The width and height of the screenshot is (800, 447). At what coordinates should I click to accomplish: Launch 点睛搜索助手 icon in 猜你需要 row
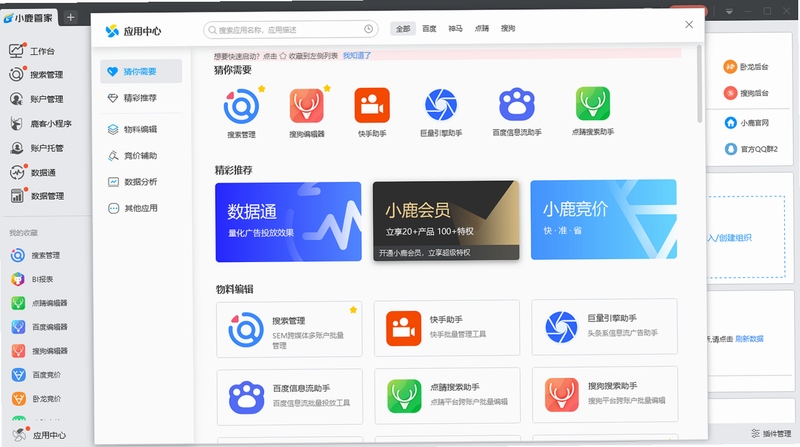point(593,104)
